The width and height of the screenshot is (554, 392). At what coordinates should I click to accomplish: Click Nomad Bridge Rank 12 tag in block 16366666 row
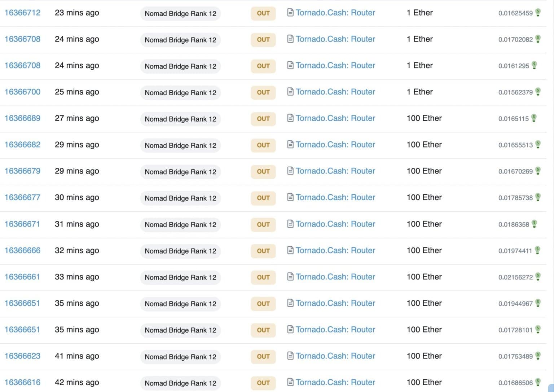click(x=180, y=251)
